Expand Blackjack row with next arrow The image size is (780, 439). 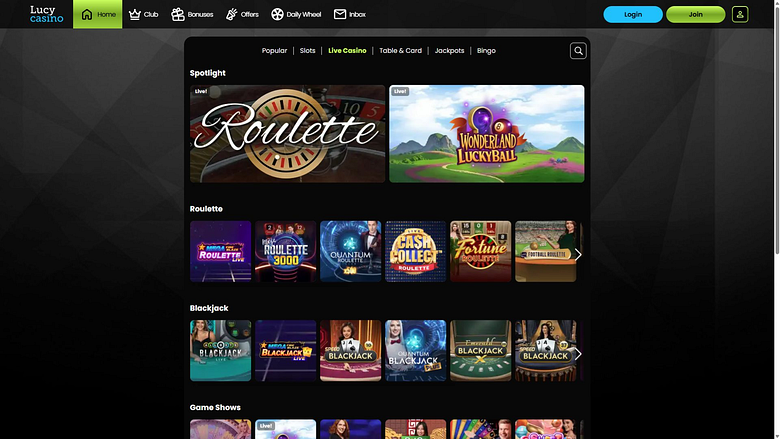point(578,354)
